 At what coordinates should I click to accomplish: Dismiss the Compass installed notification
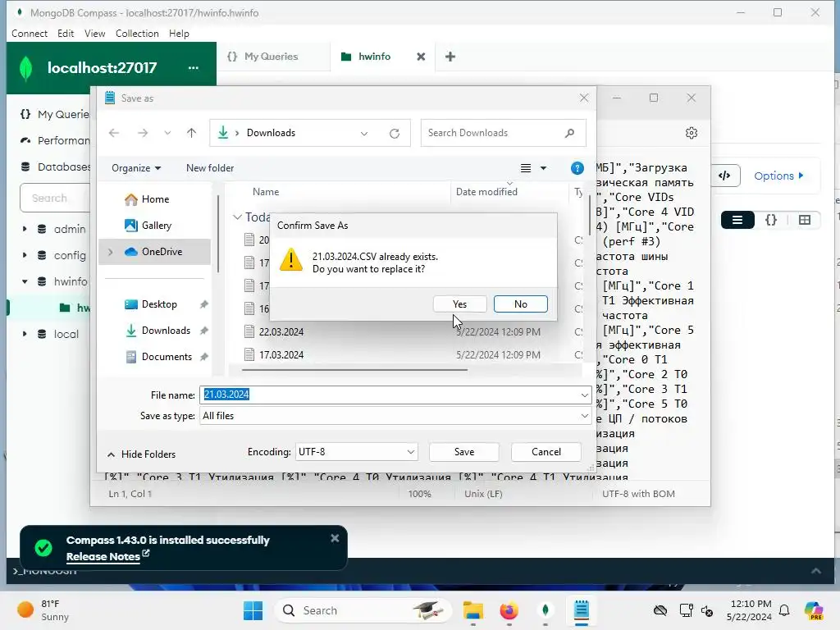point(335,538)
